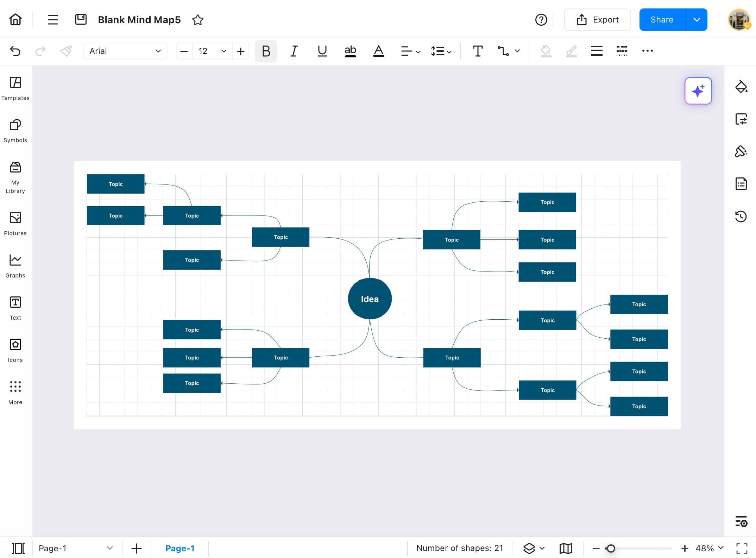Viewport: 756px width, 558px height.
Task: Toggle italic formatting on
Action: [294, 51]
